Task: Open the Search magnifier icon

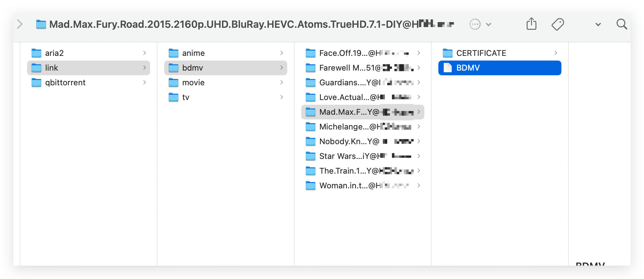Action: pos(621,24)
